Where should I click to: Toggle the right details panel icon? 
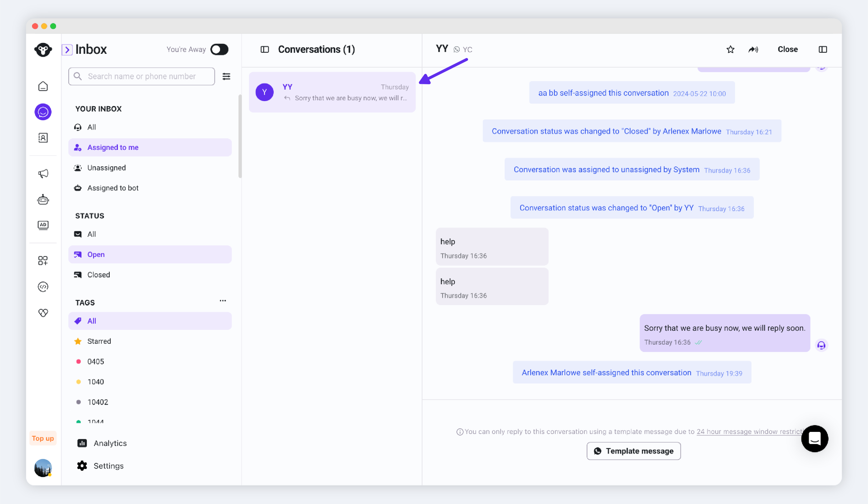[x=823, y=50]
